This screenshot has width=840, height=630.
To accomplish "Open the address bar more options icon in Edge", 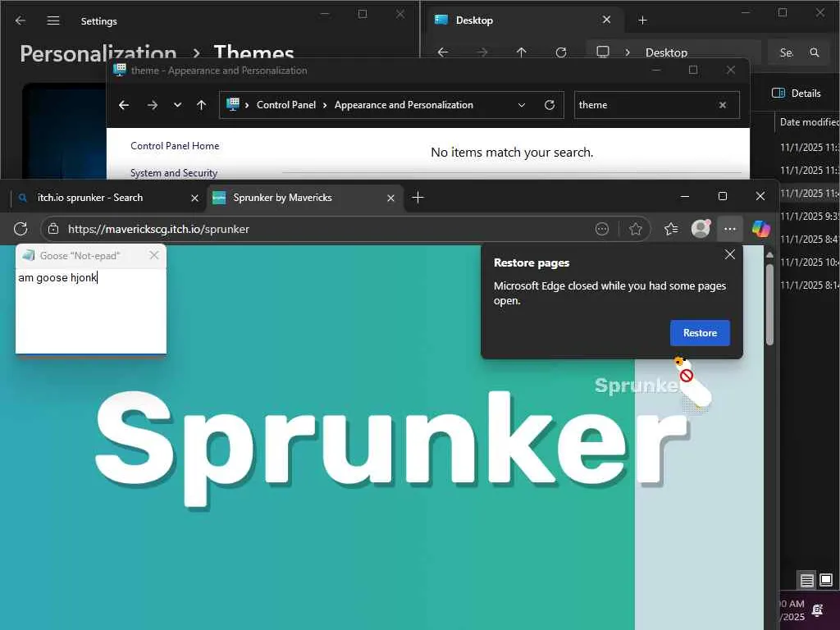I will point(602,229).
